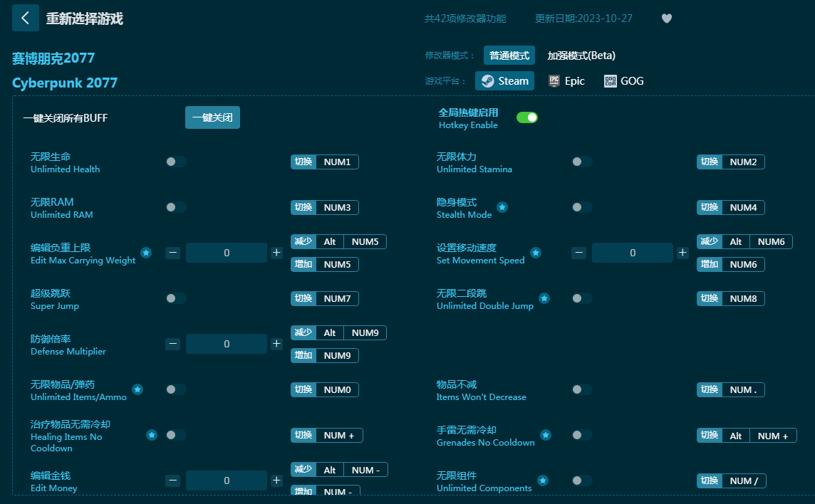Click the back arrow icon
The image size is (815, 504).
tap(26, 19)
